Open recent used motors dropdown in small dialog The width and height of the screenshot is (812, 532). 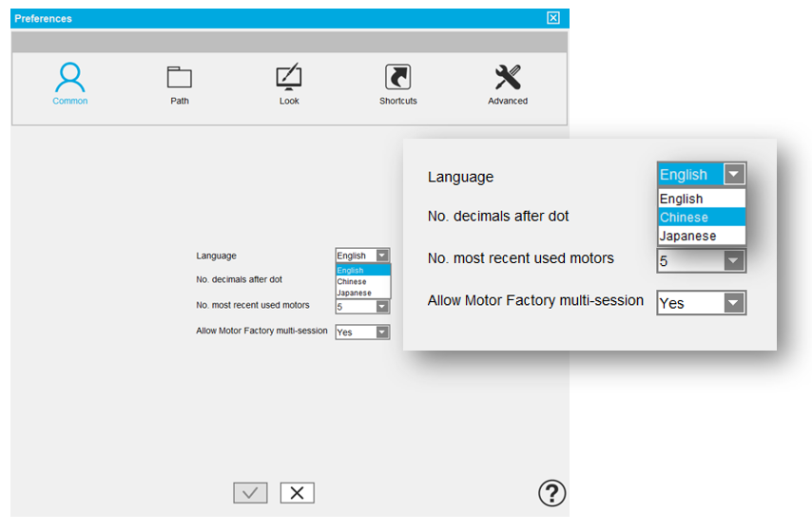[x=382, y=307]
